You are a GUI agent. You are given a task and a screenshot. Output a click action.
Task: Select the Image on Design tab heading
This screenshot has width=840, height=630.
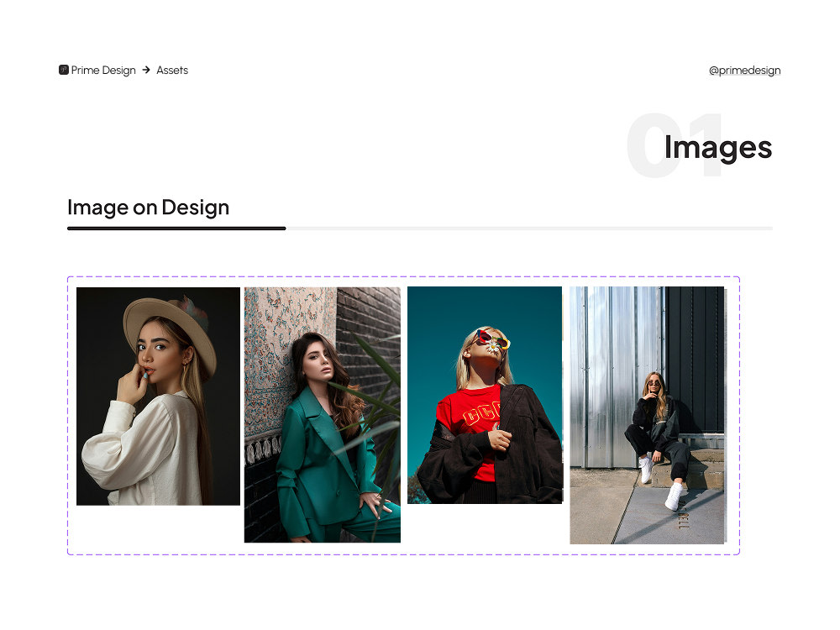click(x=149, y=207)
